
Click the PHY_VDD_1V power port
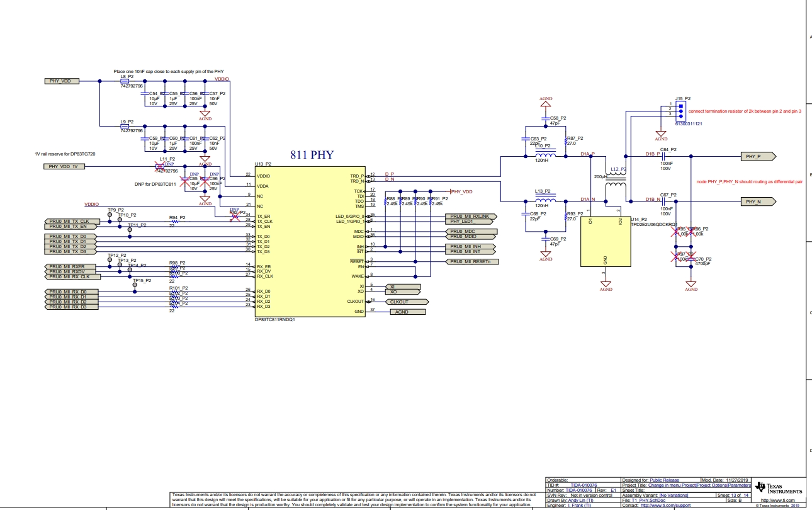tap(64, 167)
